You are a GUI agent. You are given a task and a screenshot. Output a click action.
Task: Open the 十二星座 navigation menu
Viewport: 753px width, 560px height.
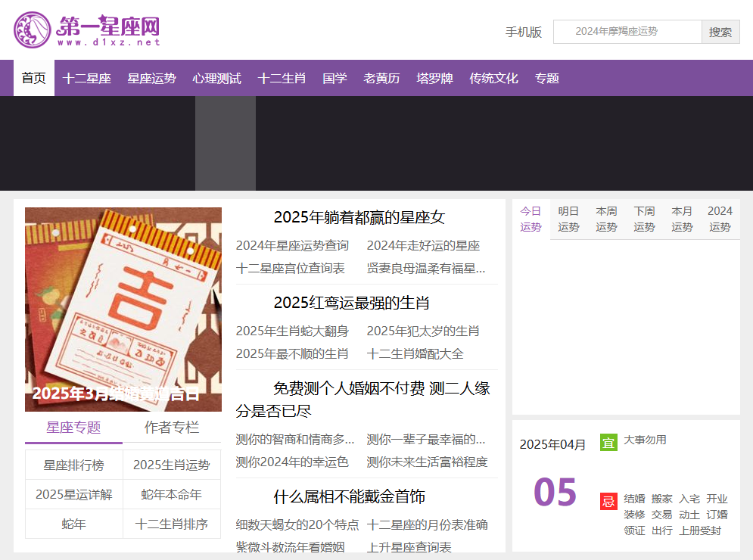(87, 78)
